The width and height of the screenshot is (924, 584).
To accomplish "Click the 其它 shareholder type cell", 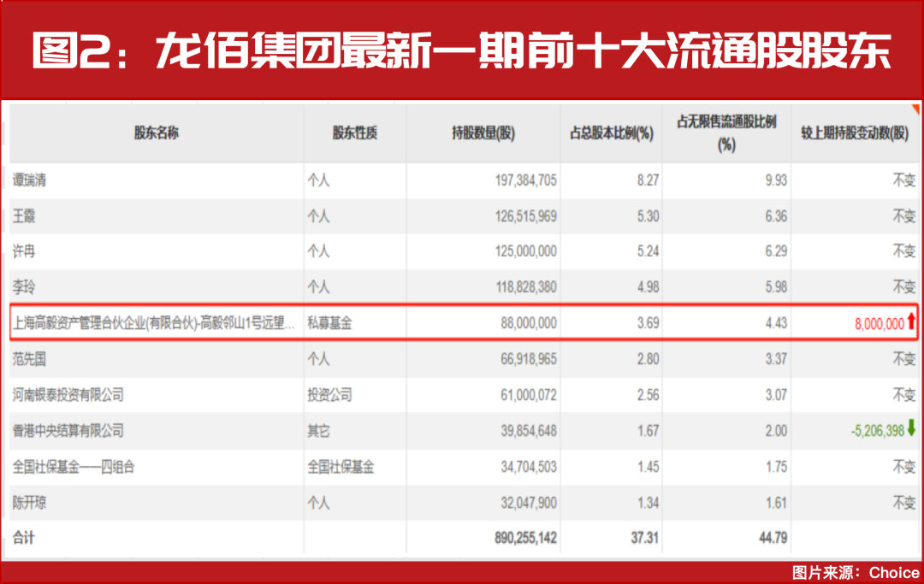I will click(319, 430).
